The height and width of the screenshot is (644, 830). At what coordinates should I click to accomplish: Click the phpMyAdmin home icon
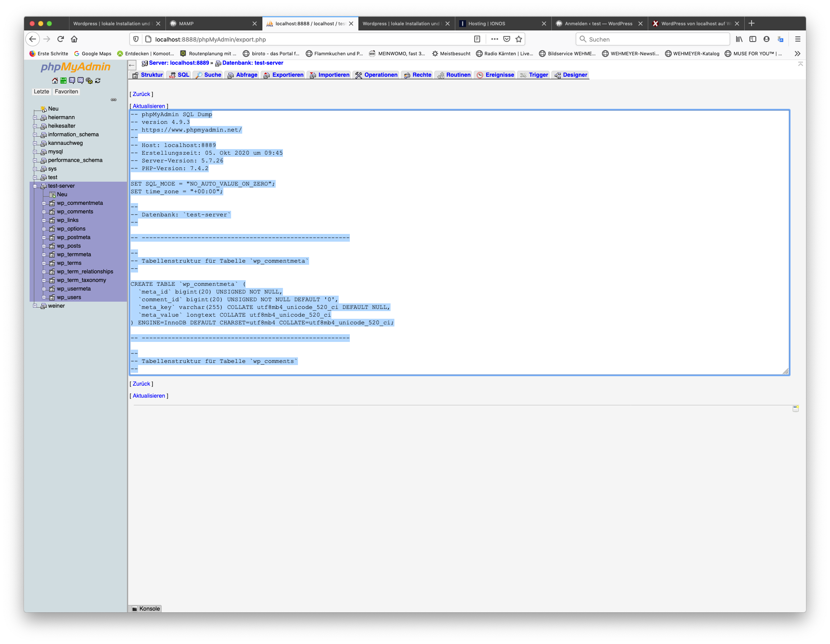(x=54, y=81)
